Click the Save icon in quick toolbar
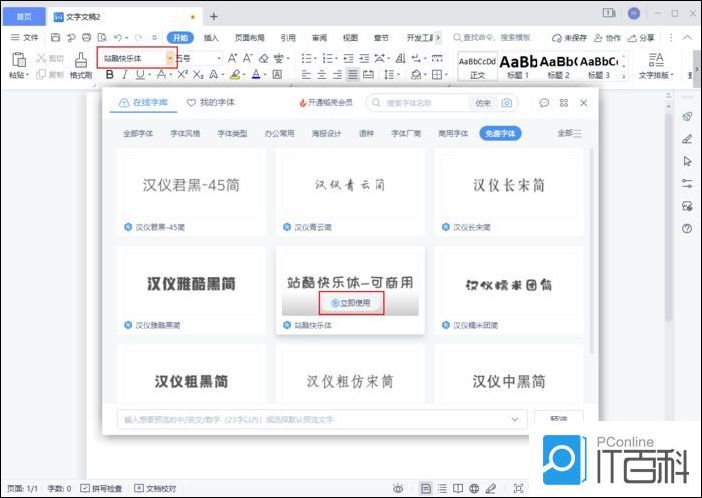The width and height of the screenshot is (702, 498). 56,38
